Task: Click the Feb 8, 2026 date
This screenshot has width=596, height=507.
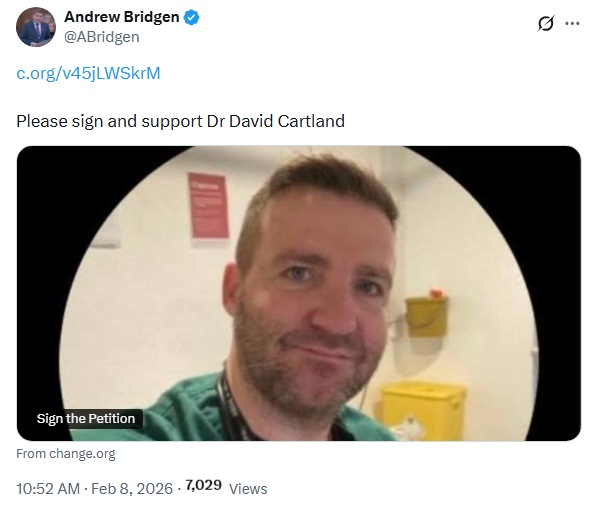Action: pos(132,488)
